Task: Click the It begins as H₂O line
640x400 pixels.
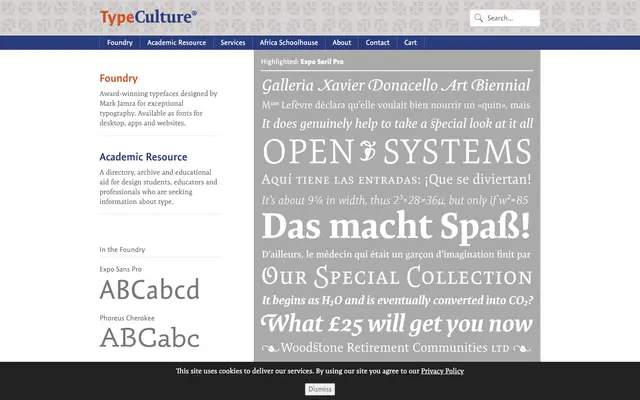Action: point(397,300)
